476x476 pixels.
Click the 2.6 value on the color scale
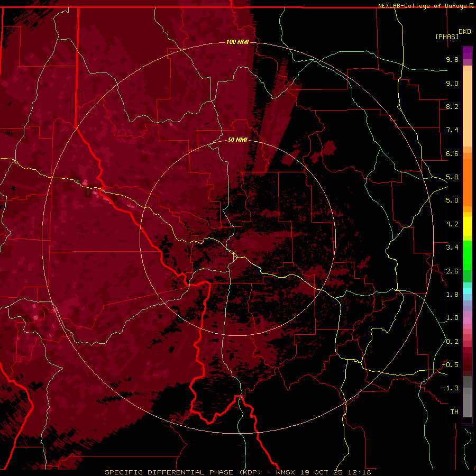point(452,271)
